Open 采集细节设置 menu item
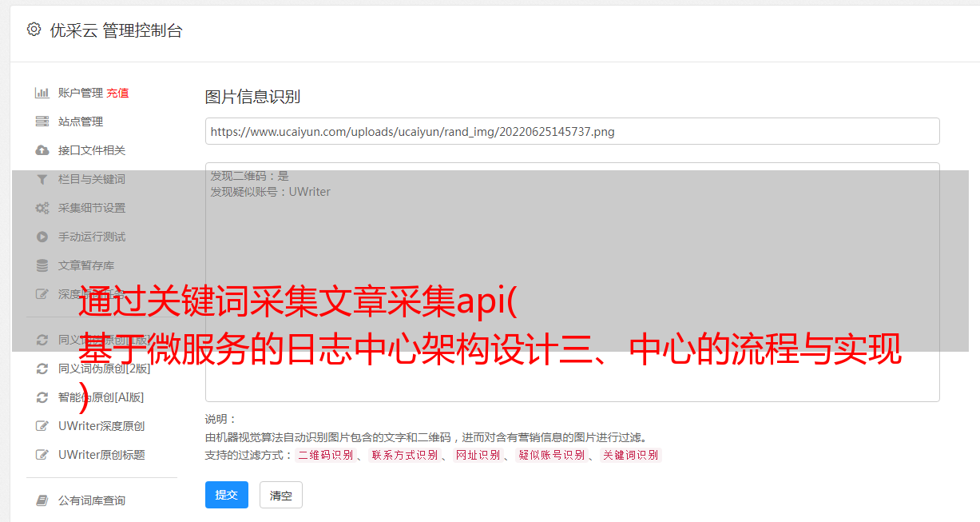The width and height of the screenshot is (980, 522). tap(91, 208)
